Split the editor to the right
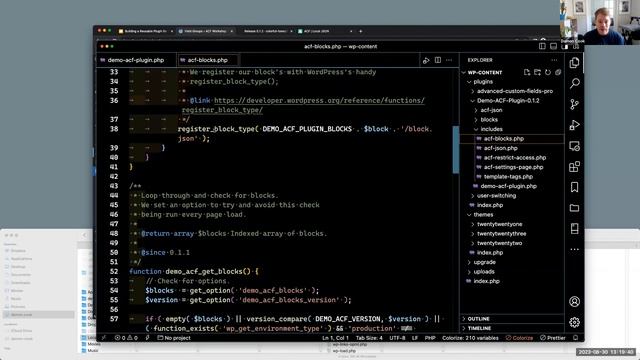The width and height of the screenshot is (640, 360). 438,60
